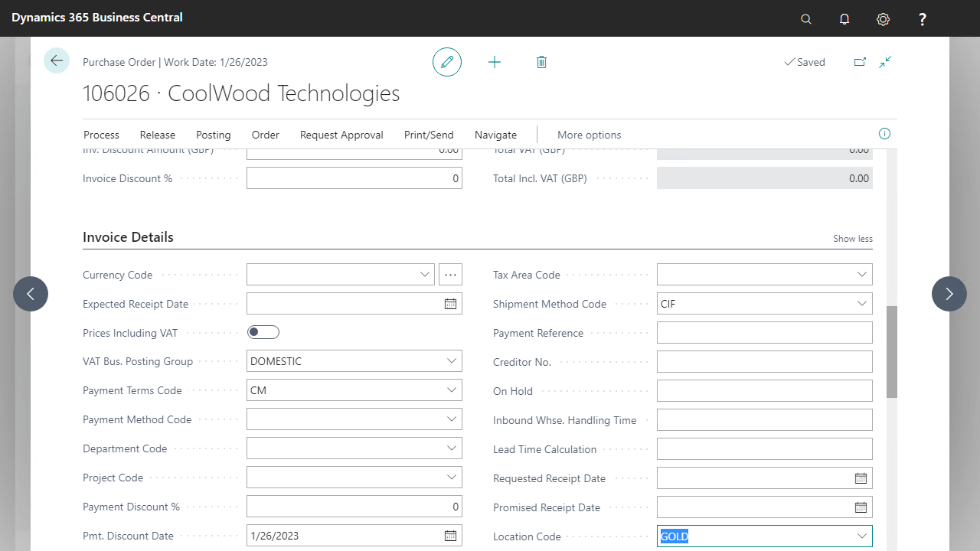
Task: Click Show less in Invoice Details
Action: point(853,239)
